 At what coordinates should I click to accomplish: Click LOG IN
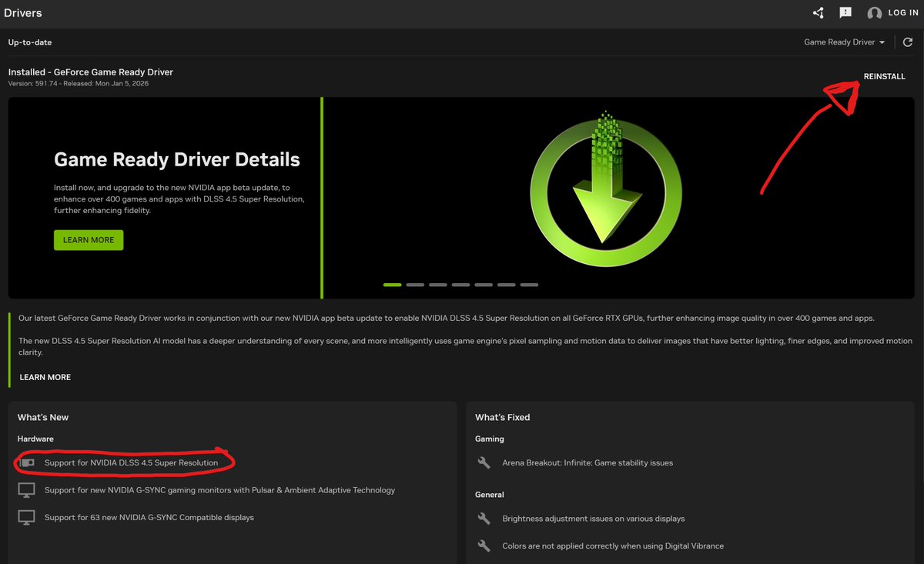903,13
